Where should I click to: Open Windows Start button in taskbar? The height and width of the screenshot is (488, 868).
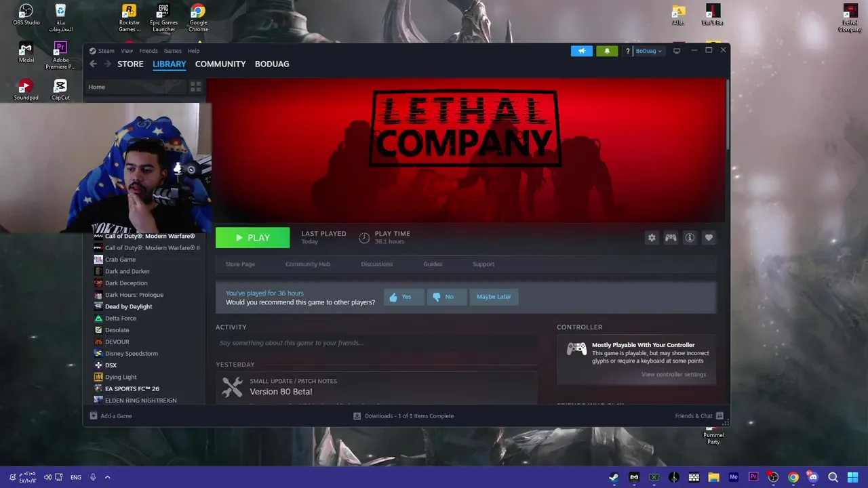pyautogui.click(x=853, y=477)
